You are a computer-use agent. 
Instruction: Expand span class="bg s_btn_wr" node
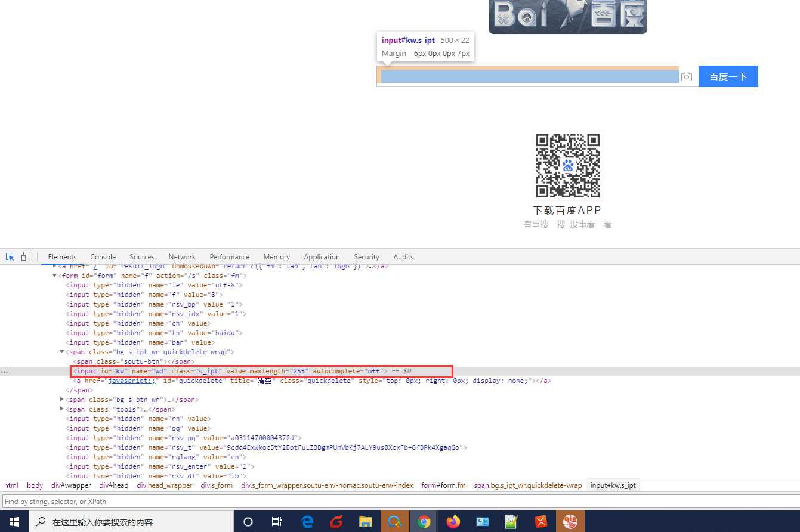click(62, 400)
